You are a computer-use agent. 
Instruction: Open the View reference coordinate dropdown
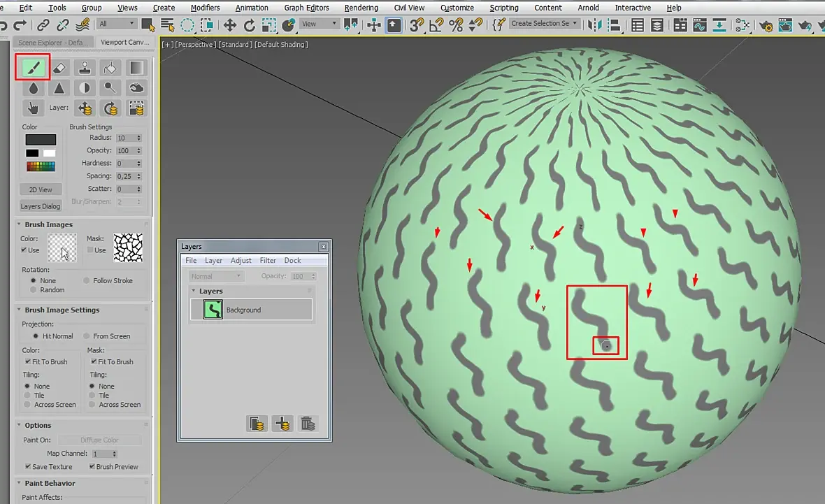click(x=320, y=24)
